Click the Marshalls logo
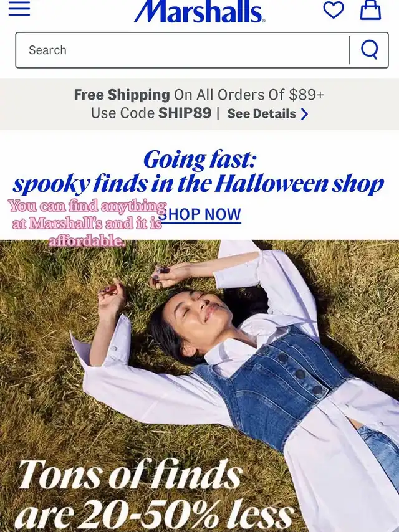 199,11
